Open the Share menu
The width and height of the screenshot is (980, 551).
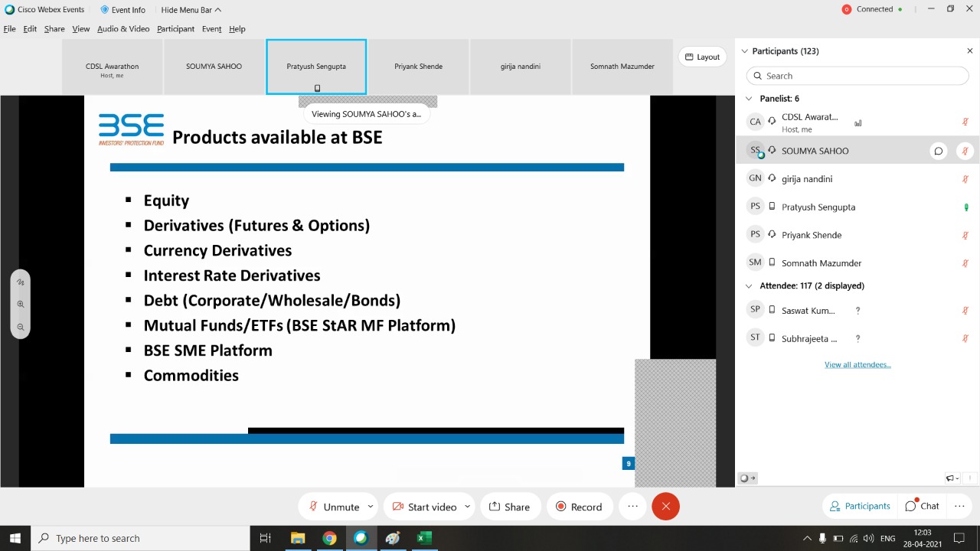(54, 29)
